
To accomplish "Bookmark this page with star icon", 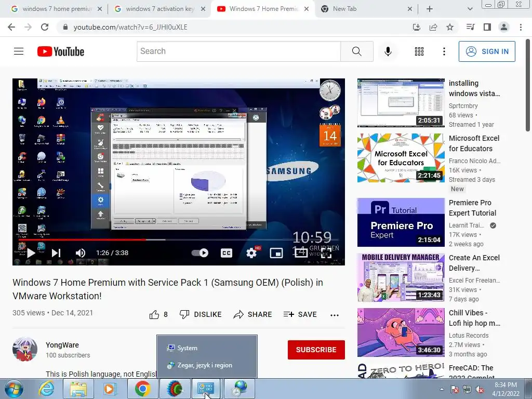I will pos(450,27).
